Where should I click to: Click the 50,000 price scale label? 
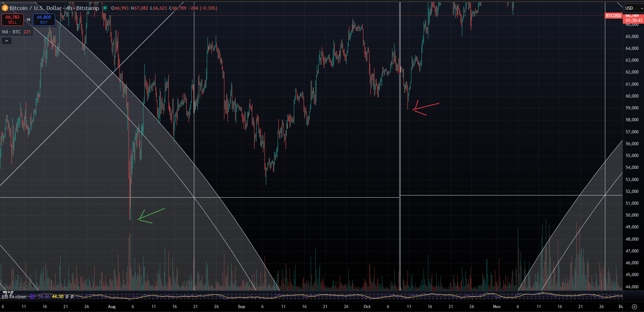(632, 215)
